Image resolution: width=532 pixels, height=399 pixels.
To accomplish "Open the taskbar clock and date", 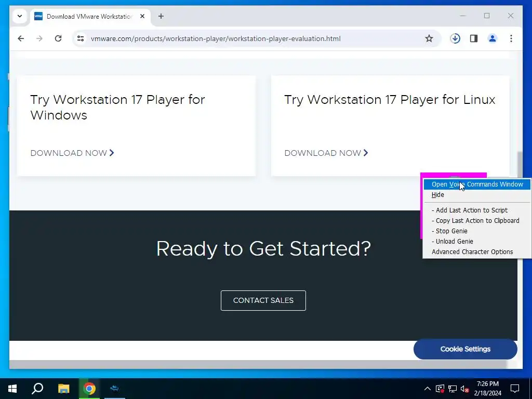I will coord(487,389).
